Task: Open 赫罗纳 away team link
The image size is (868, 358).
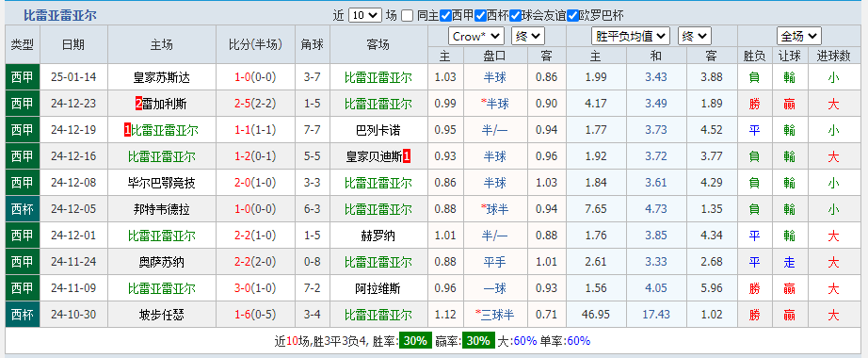Action: coord(378,236)
